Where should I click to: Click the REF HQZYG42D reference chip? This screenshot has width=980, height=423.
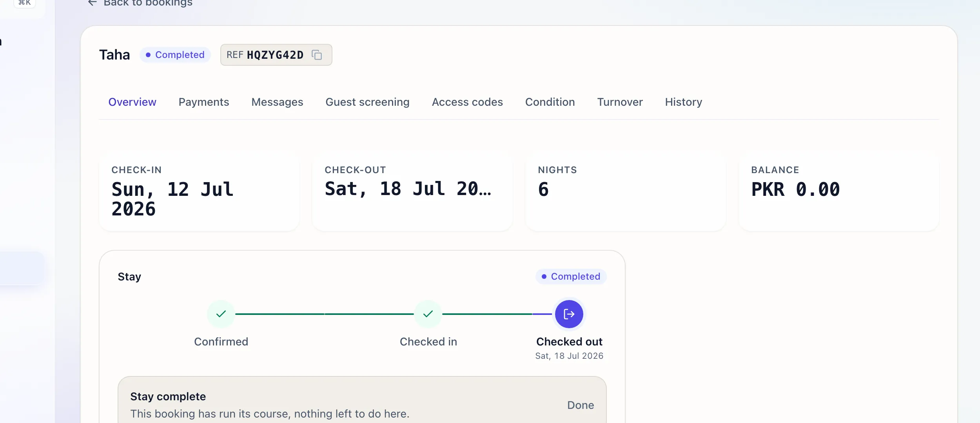pyautogui.click(x=276, y=55)
